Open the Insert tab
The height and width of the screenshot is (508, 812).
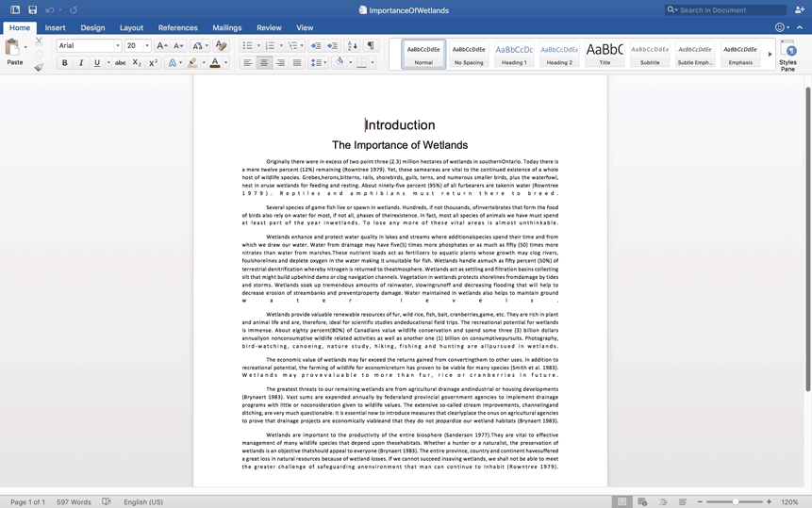point(55,28)
